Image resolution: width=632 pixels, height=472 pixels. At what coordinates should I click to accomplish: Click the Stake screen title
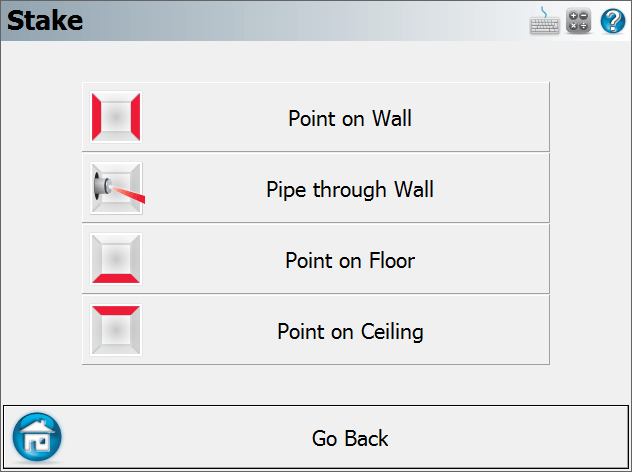tap(45, 20)
